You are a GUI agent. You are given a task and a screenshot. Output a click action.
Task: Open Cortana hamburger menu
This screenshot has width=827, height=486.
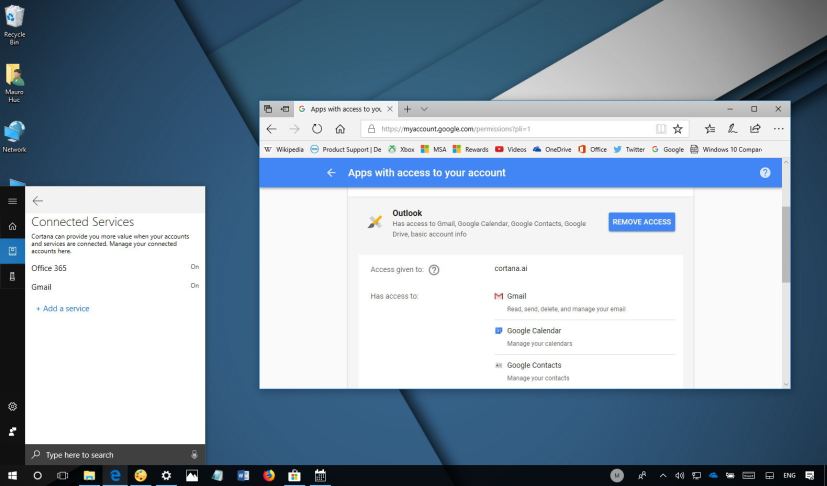[12, 201]
